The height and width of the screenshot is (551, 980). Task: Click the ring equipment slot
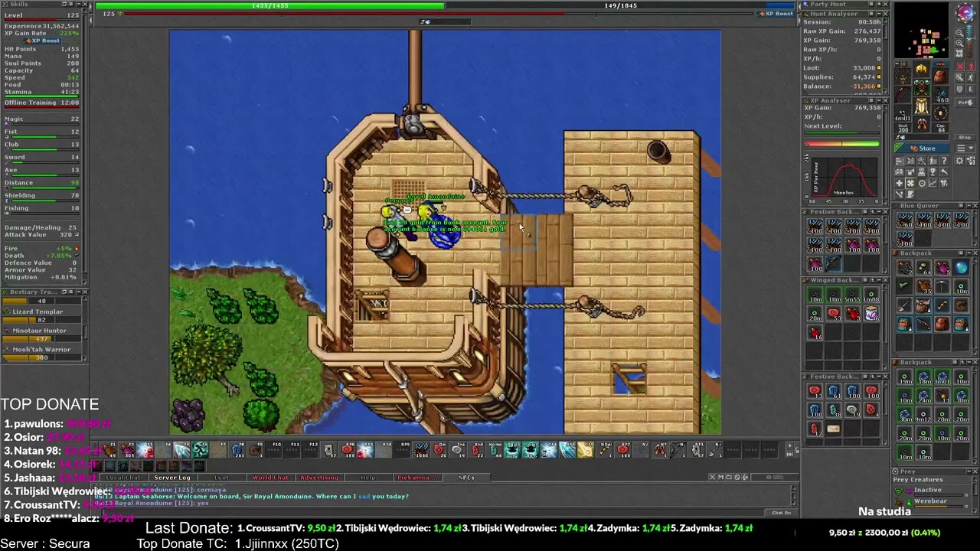(903, 113)
